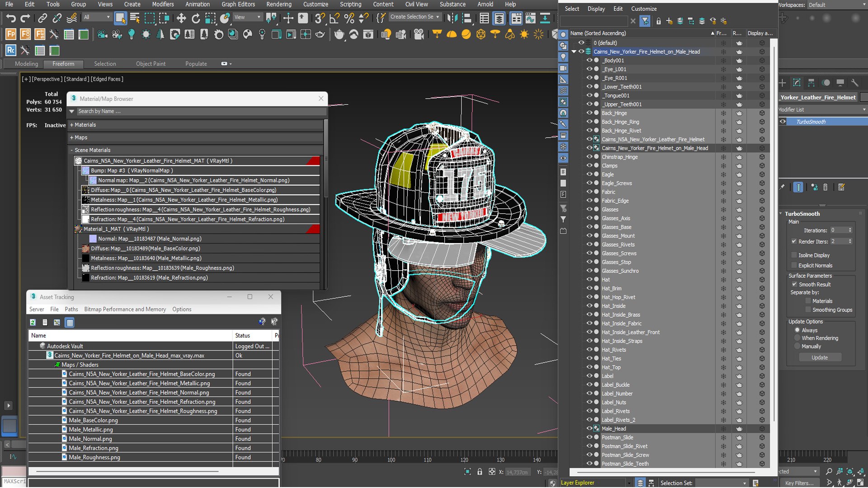Collapse the Cairns_New_Yorker_Fire_Helmet_on_Male_Head layer
This screenshot has width=868, height=488.
coord(574,52)
